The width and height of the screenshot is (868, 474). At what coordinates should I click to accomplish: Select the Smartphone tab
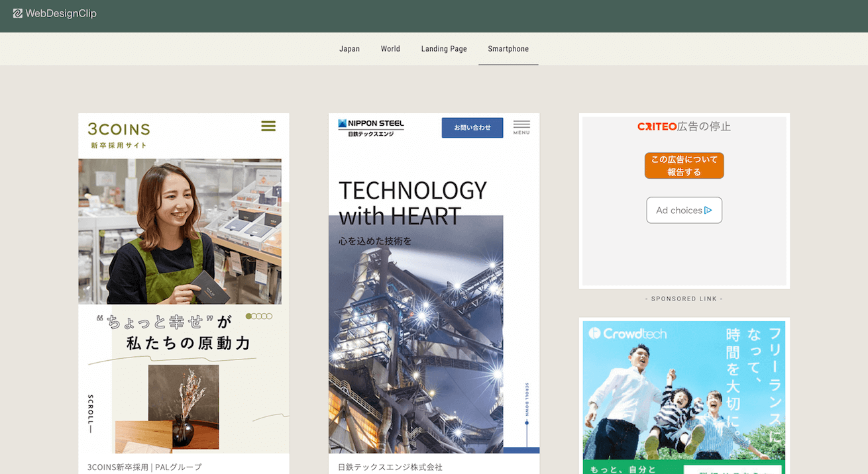pyautogui.click(x=508, y=49)
